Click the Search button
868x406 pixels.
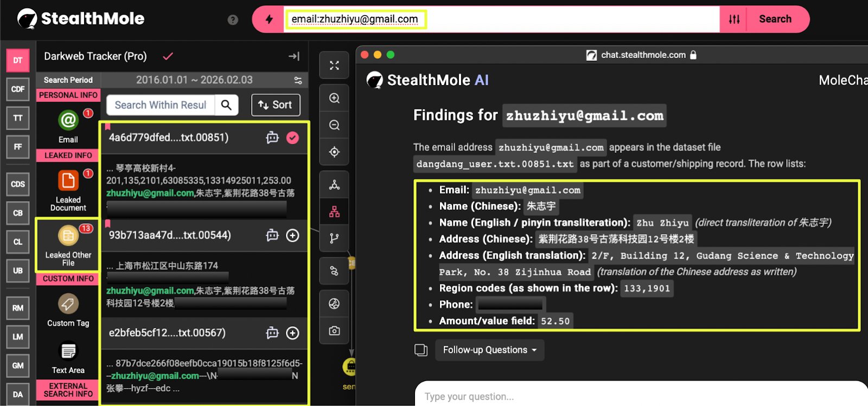click(x=775, y=20)
